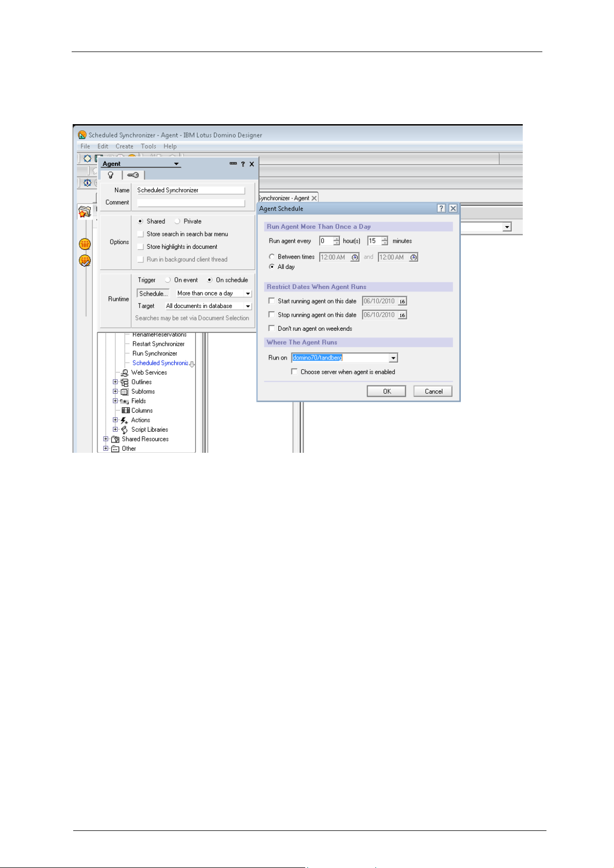Check Start running agent on this date

pos(272,301)
